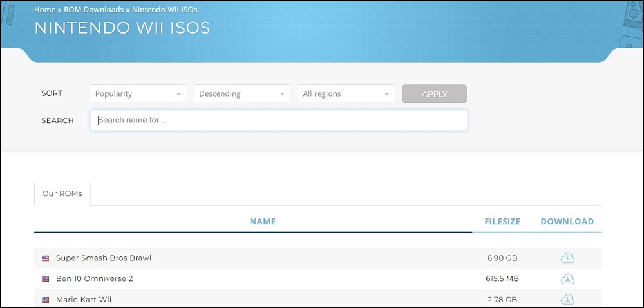Viewport: 644px width, 308px height.
Task: Open the Descending order dropdown
Action: (242, 93)
